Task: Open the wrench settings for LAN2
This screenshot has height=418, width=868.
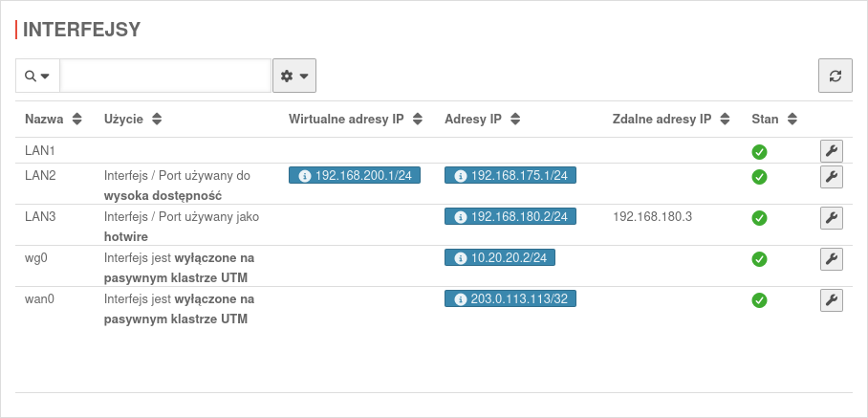Action: pyautogui.click(x=831, y=177)
